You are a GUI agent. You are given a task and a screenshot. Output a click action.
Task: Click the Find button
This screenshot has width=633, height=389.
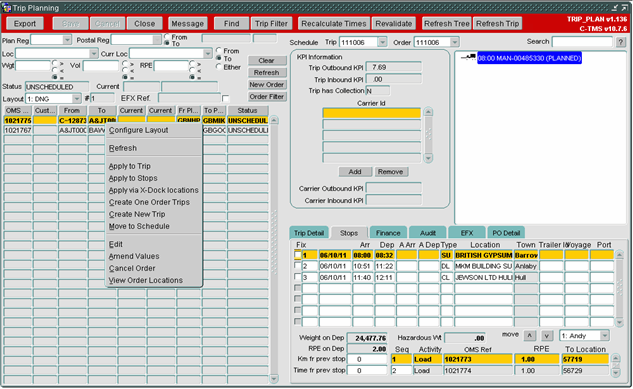click(231, 24)
